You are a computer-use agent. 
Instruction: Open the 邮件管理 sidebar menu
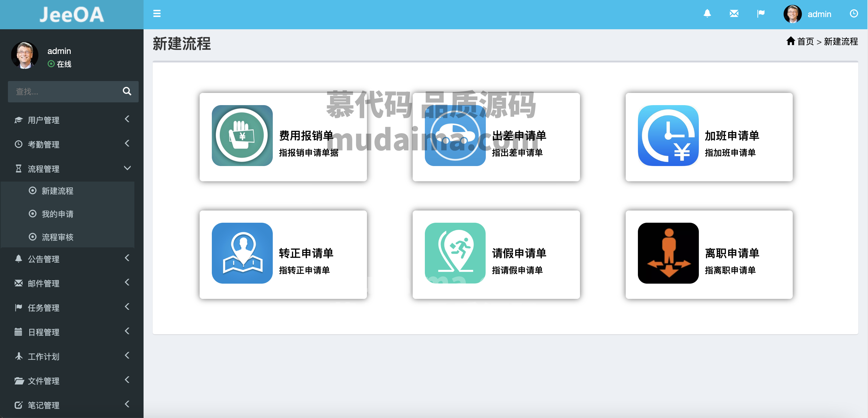click(x=72, y=283)
